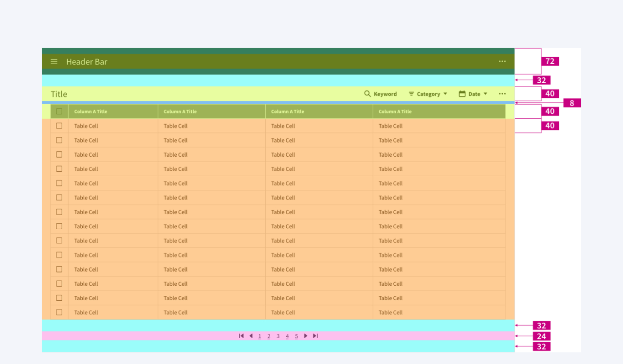
Task: Open the three-dot menu in the Header Bar
Action: pyautogui.click(x=502, y=61)
